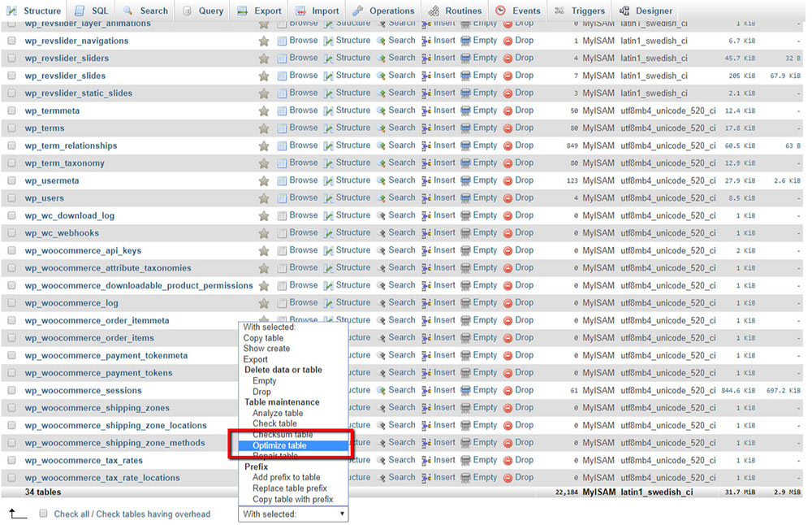Click the Structure icon for wp_woocommerce_log
Image resolution: width=812 pixels, height=525 pixels.
coord(328,303)
